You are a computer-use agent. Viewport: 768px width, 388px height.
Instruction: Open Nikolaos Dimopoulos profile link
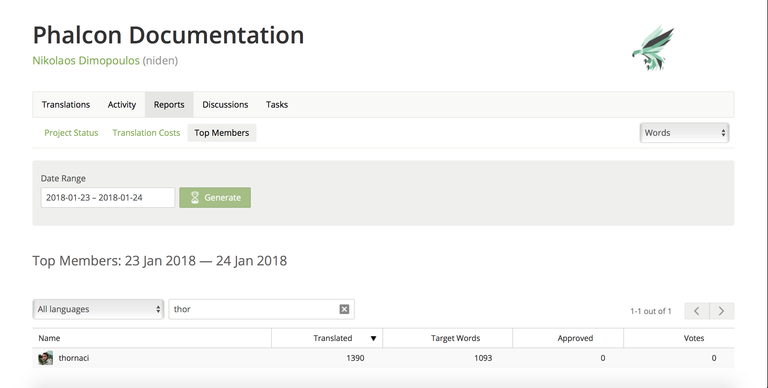click(86, 60)
